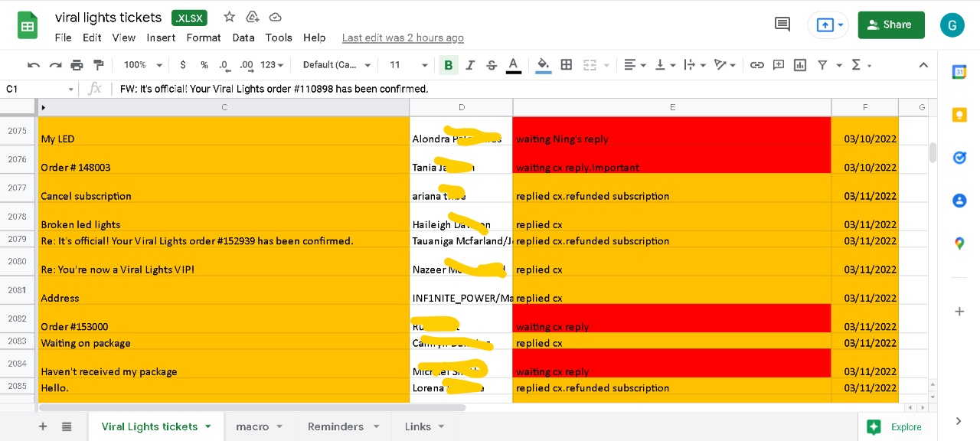
Task: Open more number formats 123 dropdown
Action: 272,65
